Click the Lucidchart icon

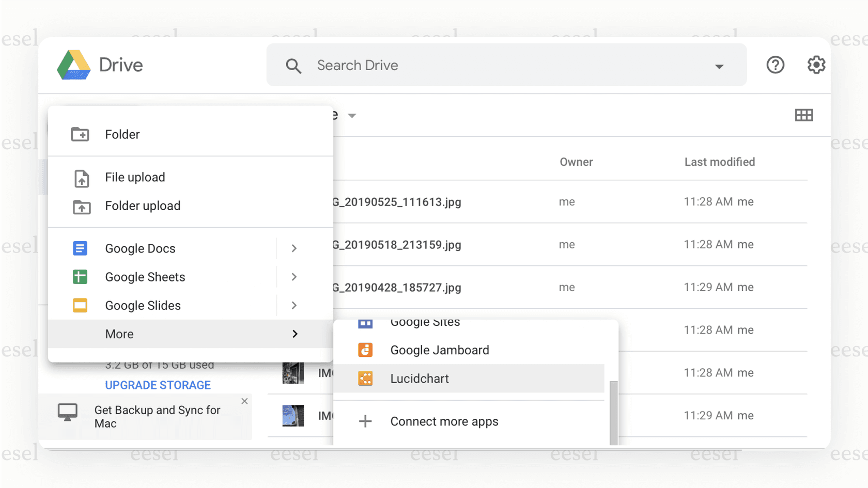365,378
